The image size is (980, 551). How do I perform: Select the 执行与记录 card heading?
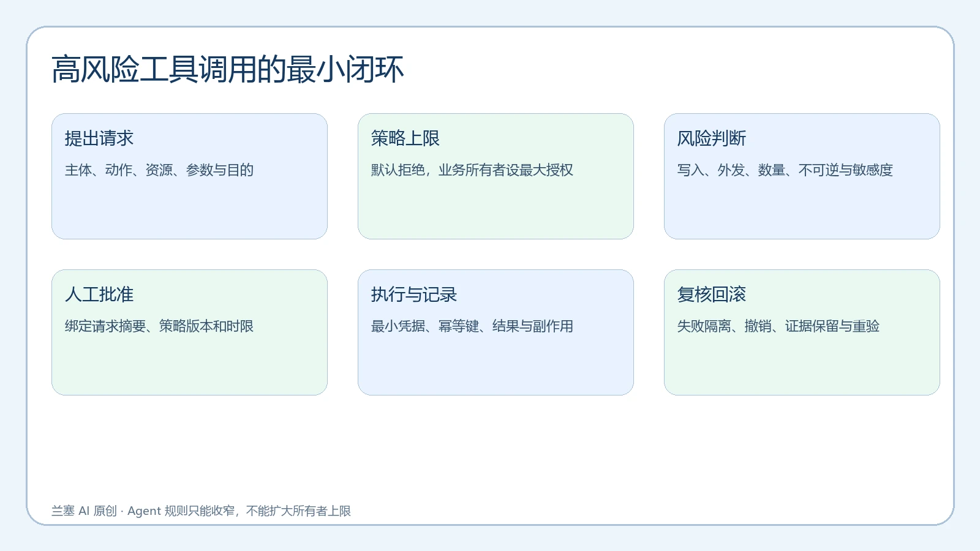pos(414,294)
